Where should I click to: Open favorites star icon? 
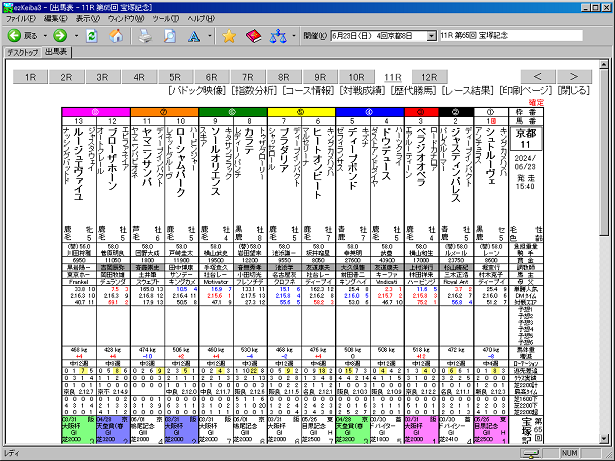(229, 36)
